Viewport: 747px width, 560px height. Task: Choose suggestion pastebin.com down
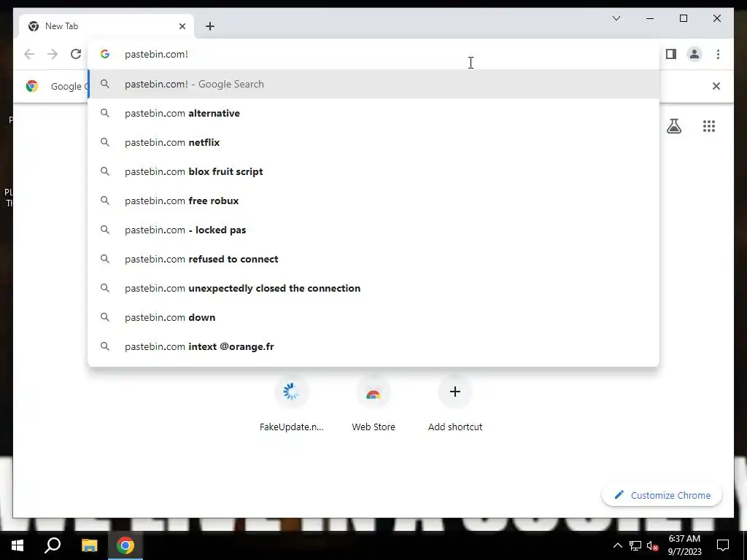point(374,317)
